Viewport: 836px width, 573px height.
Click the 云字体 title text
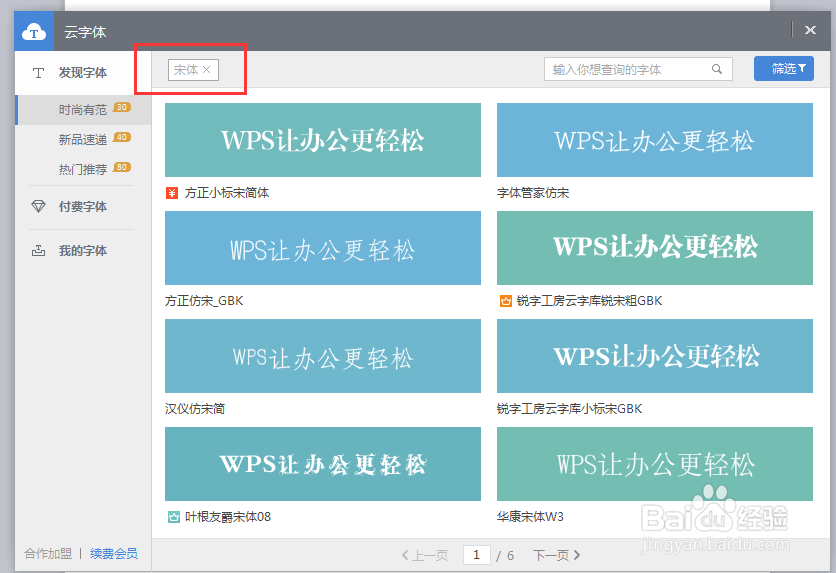point(85,32)
